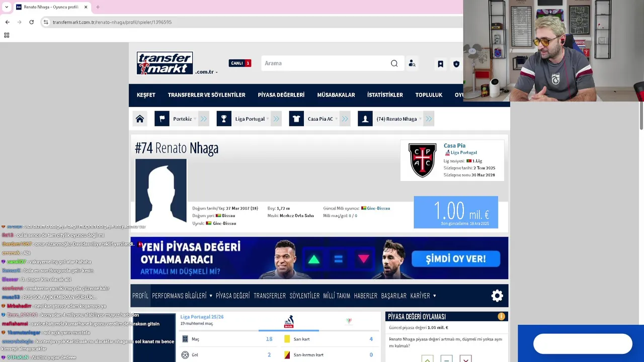644x362 pixels.
Task: Click the browser reload button
Action: [31, 22]
